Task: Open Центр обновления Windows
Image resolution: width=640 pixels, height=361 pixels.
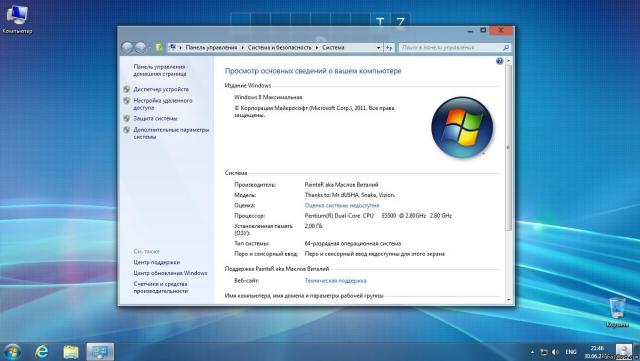Action: [x=170, y=273]
